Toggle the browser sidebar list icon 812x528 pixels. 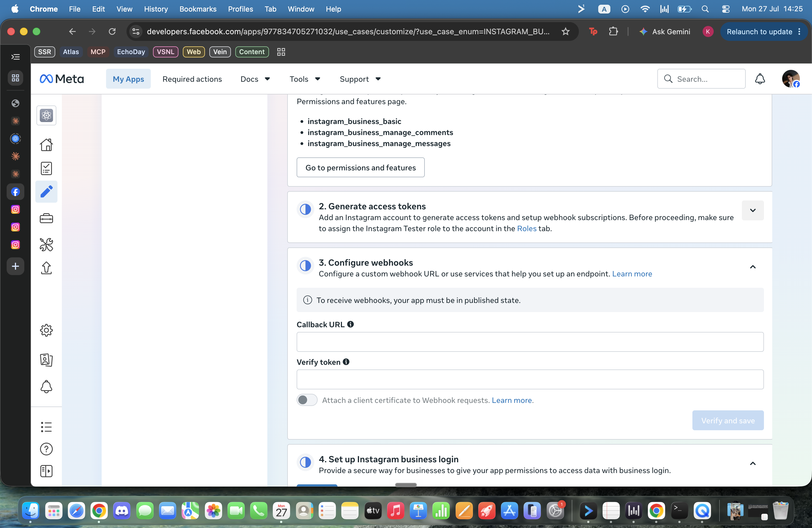coord(15,57)
